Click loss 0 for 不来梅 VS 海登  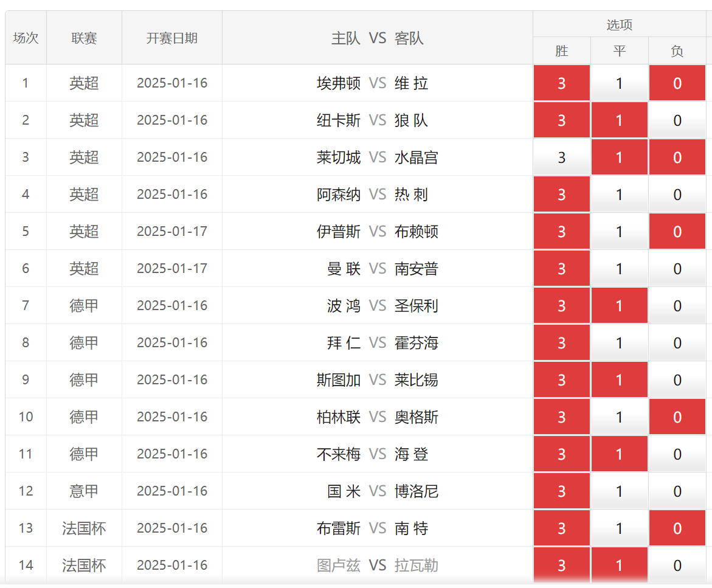(x=677, y=454)
